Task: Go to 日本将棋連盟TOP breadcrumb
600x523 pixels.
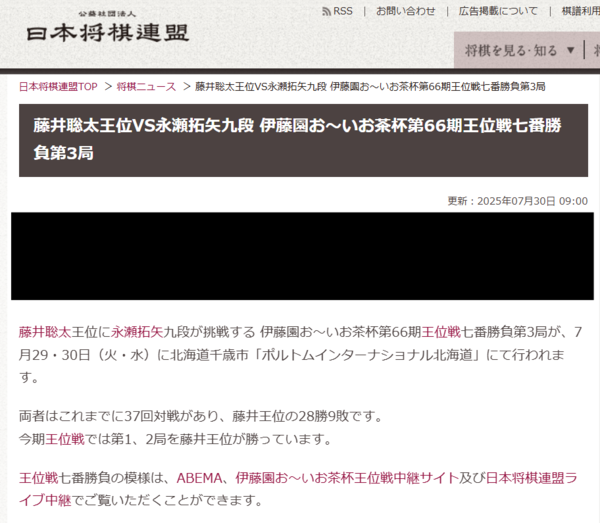Action: (x=58, y=87)
